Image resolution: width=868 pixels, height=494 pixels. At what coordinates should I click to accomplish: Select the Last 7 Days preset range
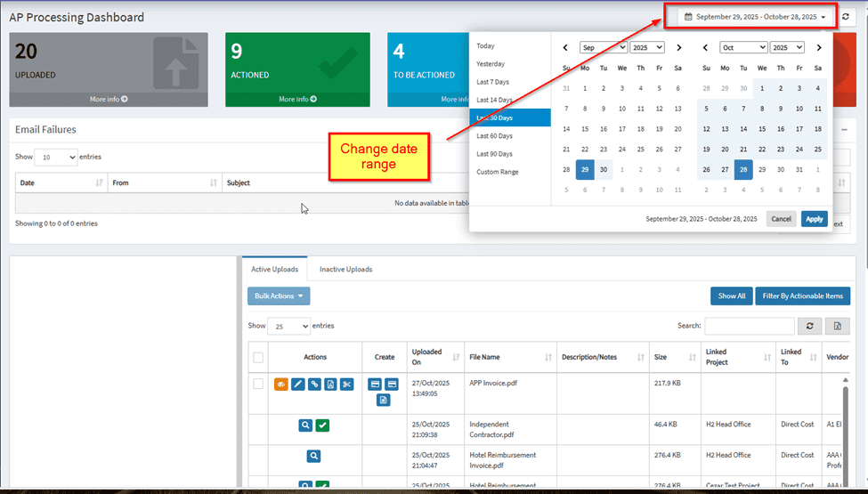click(x=493, y=82)
